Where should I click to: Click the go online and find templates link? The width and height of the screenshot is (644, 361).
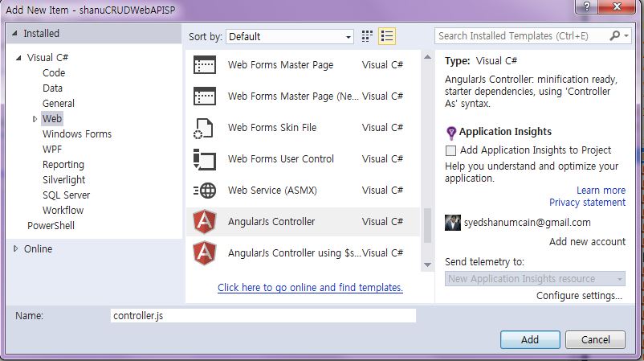coord(310,287)
